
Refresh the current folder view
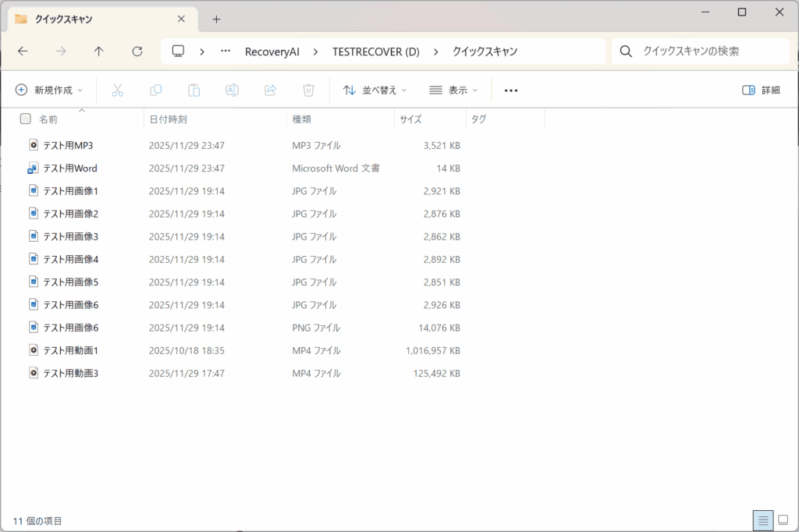tap(137, 51)
